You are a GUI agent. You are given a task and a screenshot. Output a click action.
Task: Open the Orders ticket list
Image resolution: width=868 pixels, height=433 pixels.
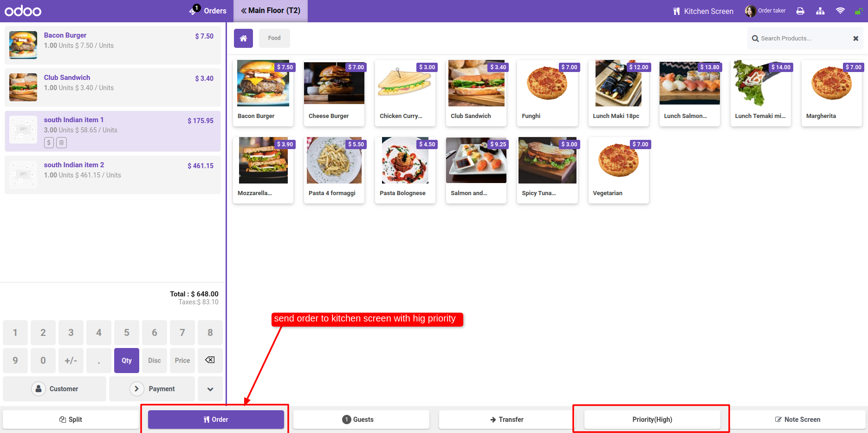pyautogui.click(x=208, y=11)
